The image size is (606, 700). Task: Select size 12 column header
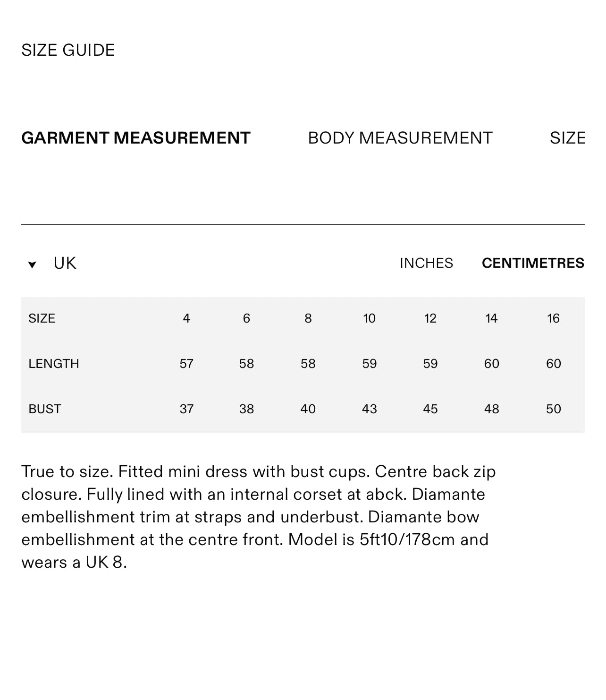pos(430,318)
